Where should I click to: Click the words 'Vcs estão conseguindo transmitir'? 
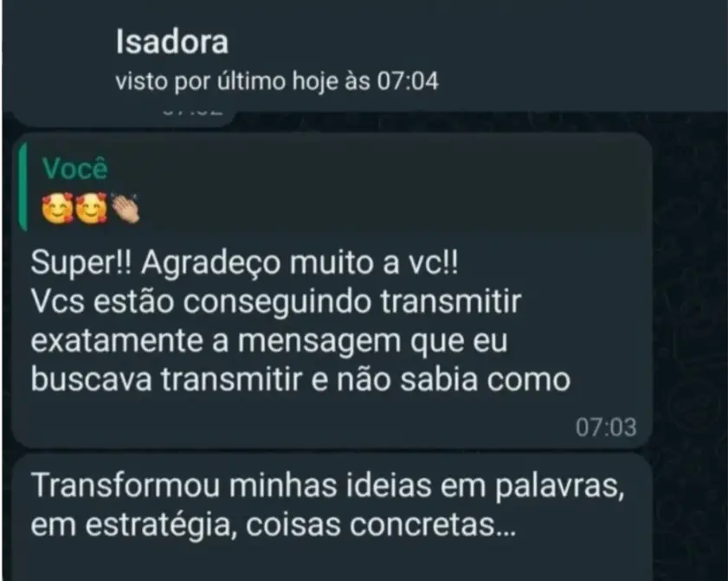click(276, 303)
